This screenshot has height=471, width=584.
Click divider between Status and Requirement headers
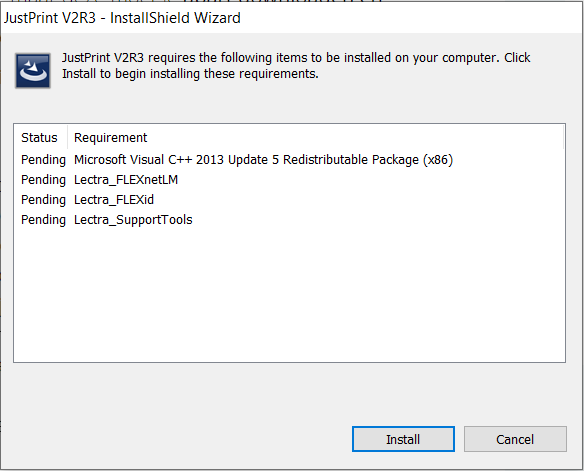(x=67, y=137)
